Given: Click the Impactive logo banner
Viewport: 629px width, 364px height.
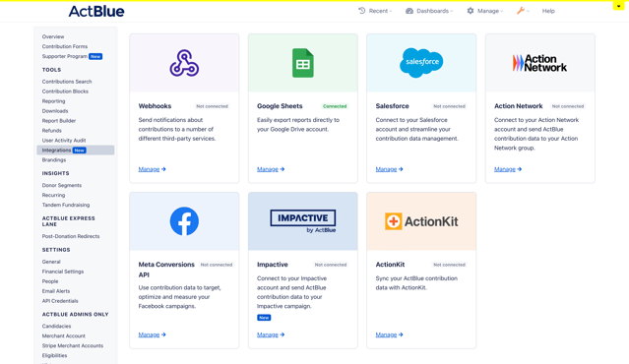Looking at the screenshot, I should point(303,221).
